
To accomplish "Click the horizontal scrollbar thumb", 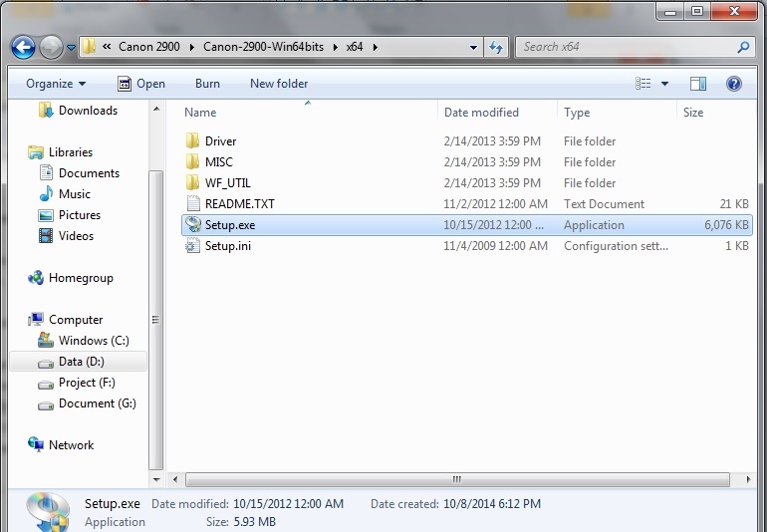I will tap(456, 479).
